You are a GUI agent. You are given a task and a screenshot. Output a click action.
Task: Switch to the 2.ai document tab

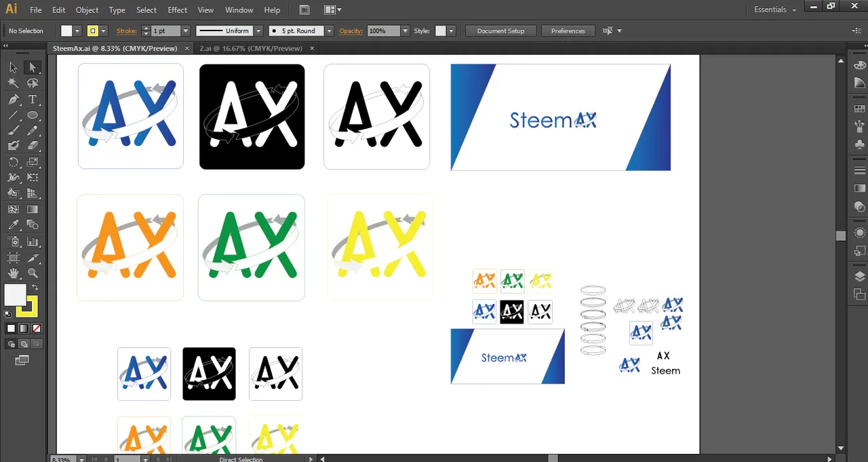pyautogui.click(x=251, y=48)
